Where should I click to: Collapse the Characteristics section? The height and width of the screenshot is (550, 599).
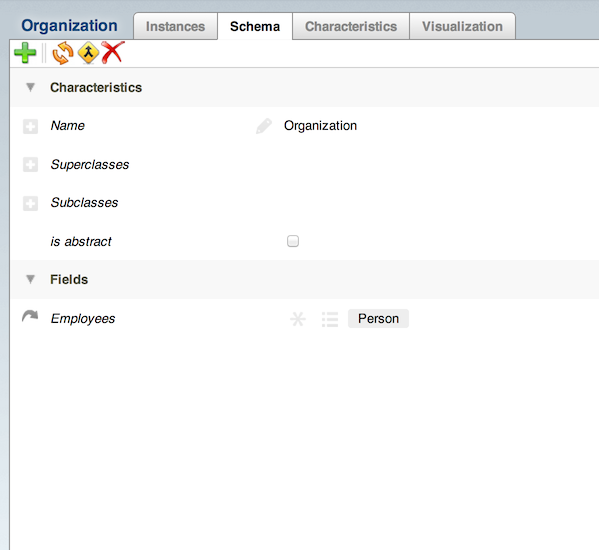pos(30,87)
